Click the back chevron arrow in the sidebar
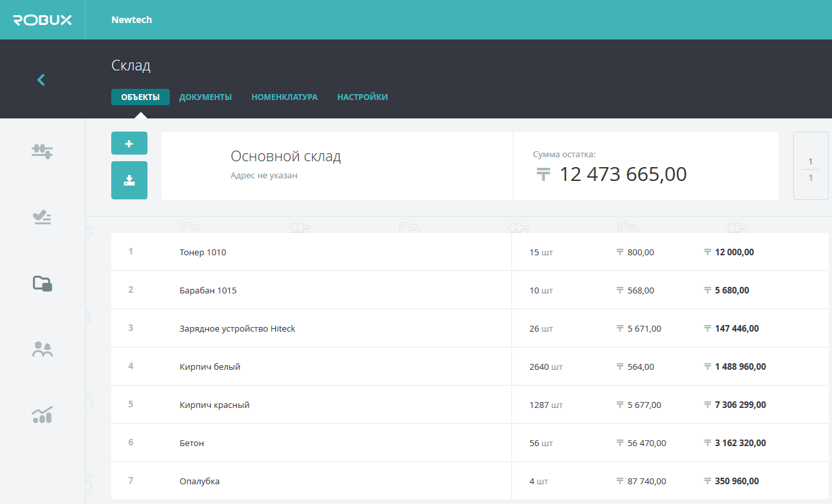 coord(41,80)
